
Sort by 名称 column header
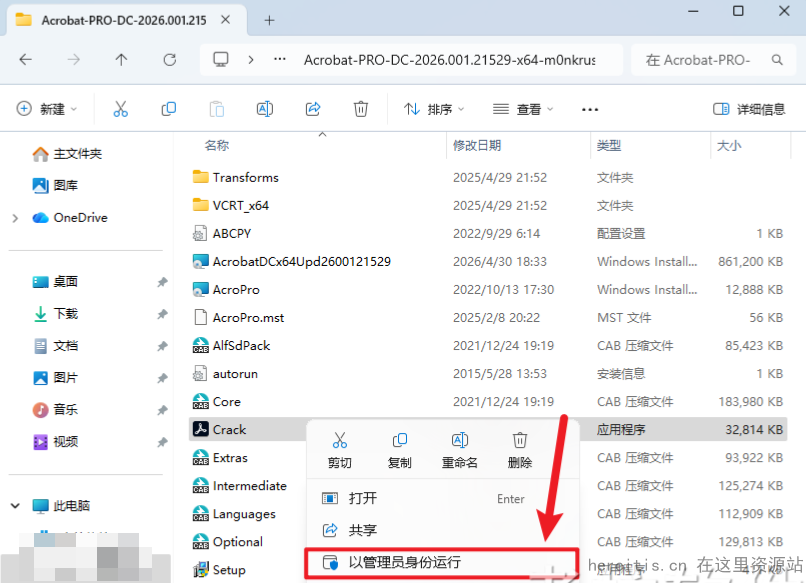pyautogui.click(x=216, y=145)
